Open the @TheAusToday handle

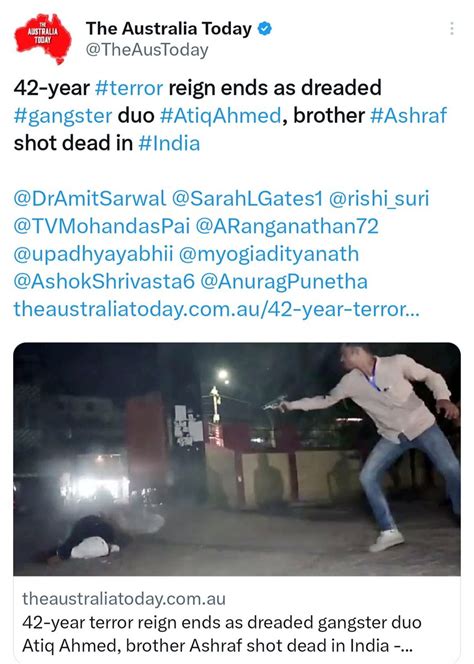pos(147,50)
